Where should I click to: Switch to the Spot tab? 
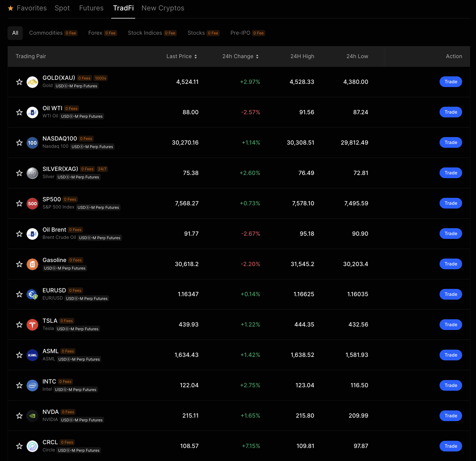click(62, 8)
